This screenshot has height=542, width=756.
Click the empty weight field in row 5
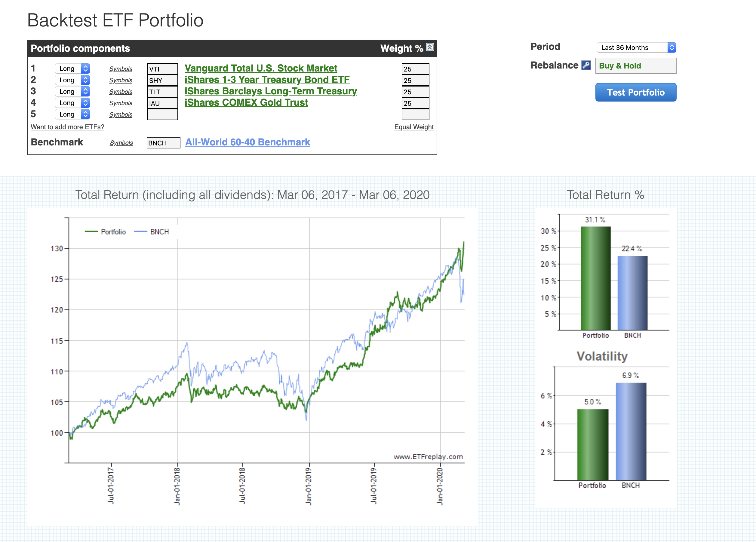[415, 114]
